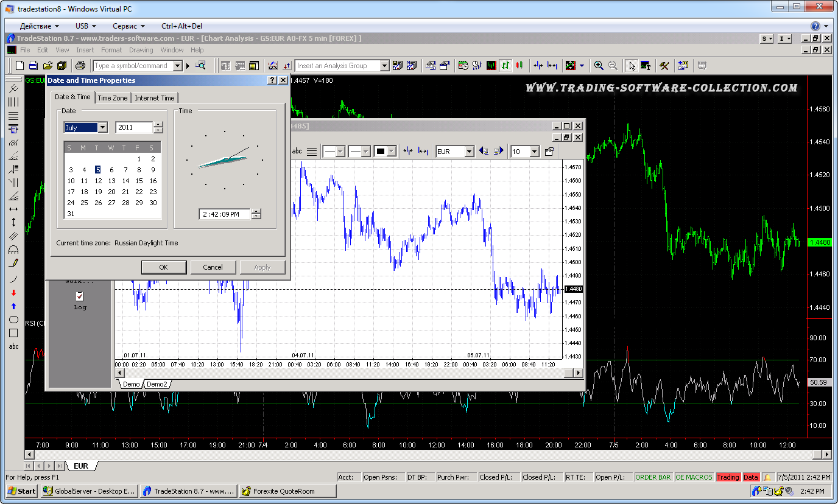Image resolution: width=838 pixels, height=504 pixels.
Task: Click the symbol lookup binoculars icon
Action: (x=200, y=66)
